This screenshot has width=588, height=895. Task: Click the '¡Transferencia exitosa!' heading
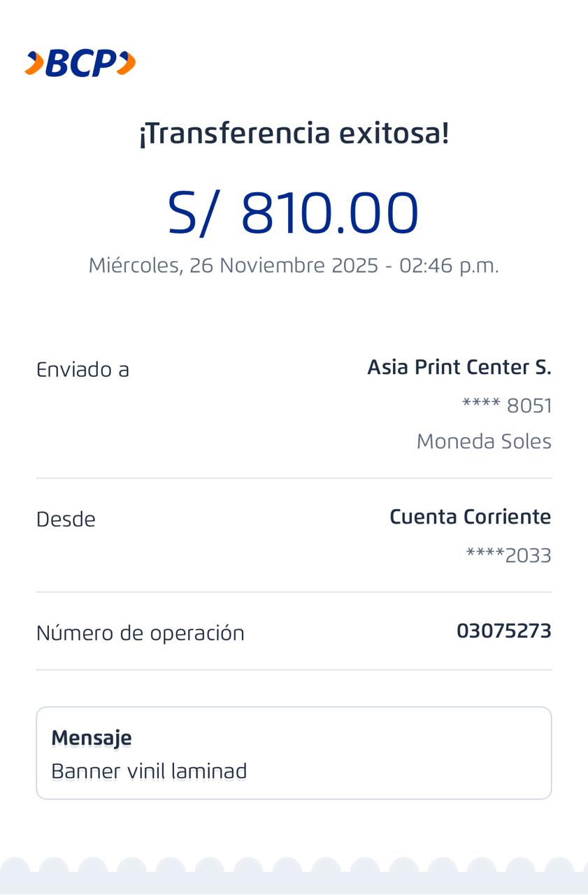[x=294, y=133]
